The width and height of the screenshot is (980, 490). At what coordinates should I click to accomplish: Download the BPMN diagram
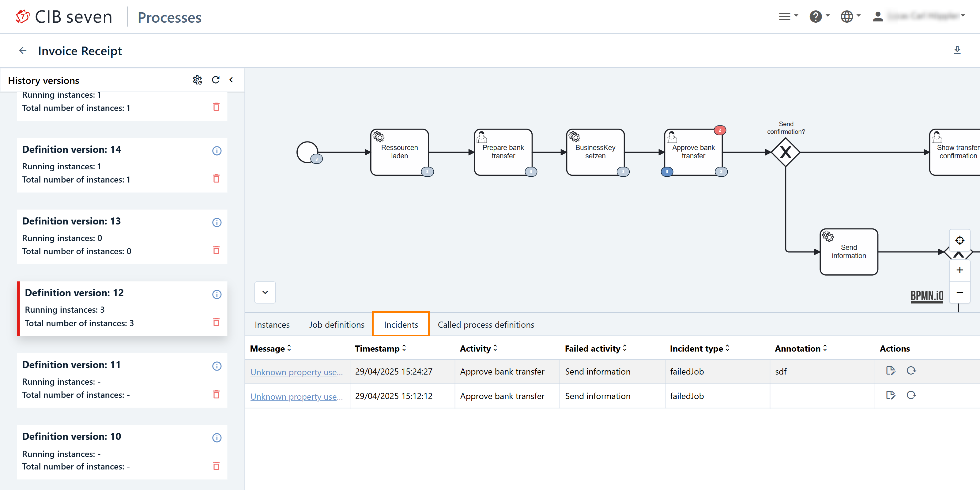click(957, 50)
